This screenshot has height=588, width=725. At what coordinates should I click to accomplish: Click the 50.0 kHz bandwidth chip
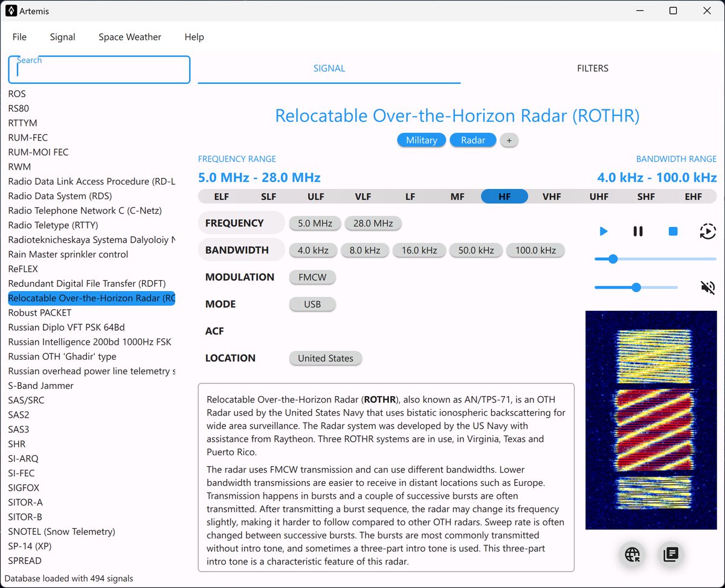[476, 250]
